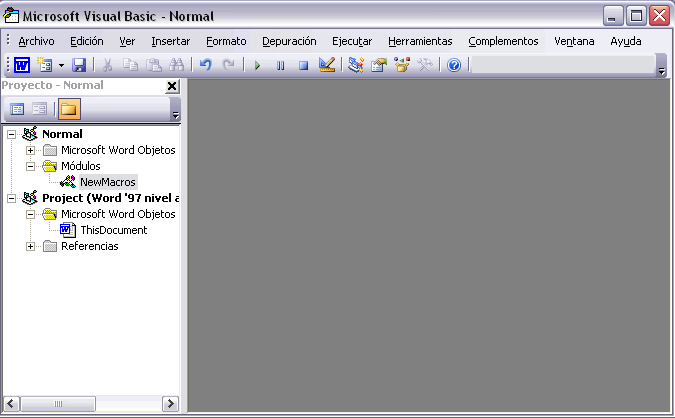
Task: Pause execution with the Break icon
Action: click(x=280, y=65)
